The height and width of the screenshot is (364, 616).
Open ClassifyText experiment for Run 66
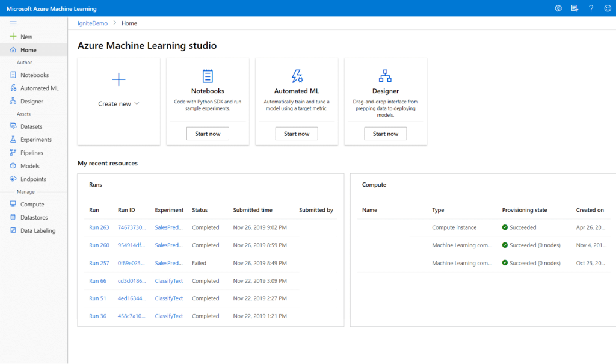[x=168, y=280]
